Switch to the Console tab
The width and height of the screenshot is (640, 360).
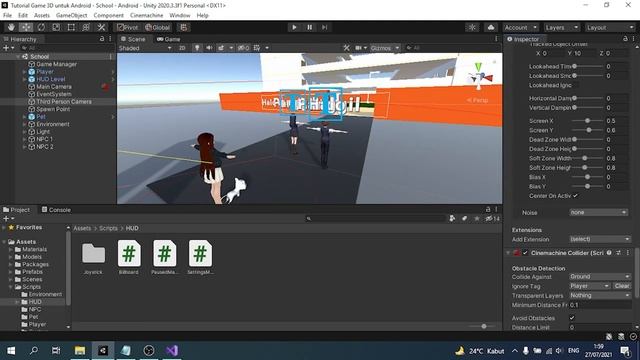pos(56,210)
